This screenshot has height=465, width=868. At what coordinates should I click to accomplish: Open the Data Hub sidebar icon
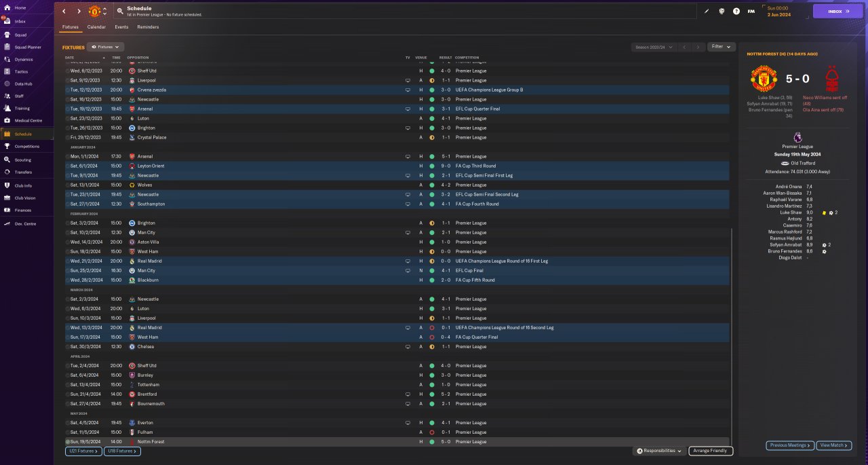7,83
